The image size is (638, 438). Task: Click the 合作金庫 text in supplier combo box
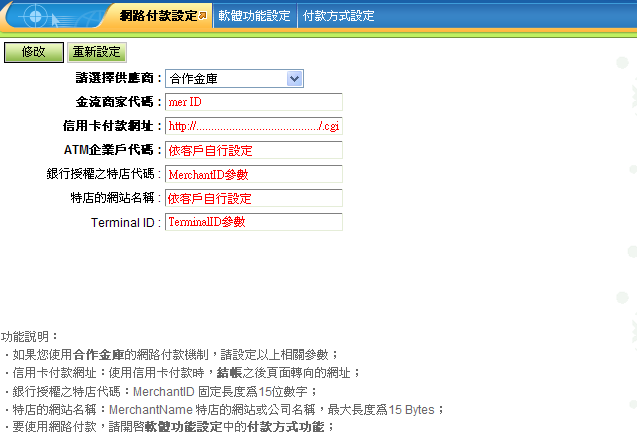pyautogui.click(x=225, y=78)
